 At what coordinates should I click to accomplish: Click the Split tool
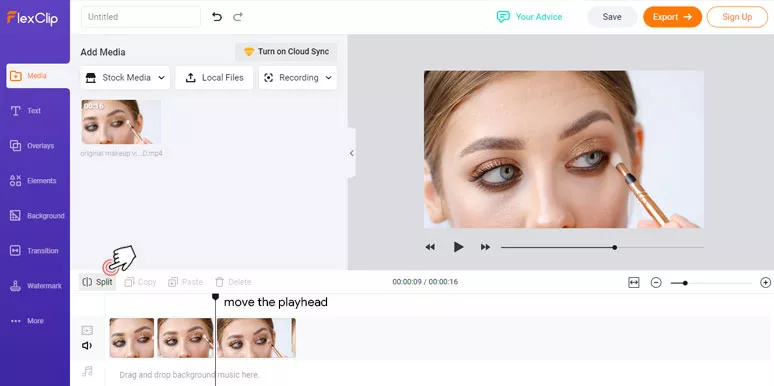click(x=98, y=282)
